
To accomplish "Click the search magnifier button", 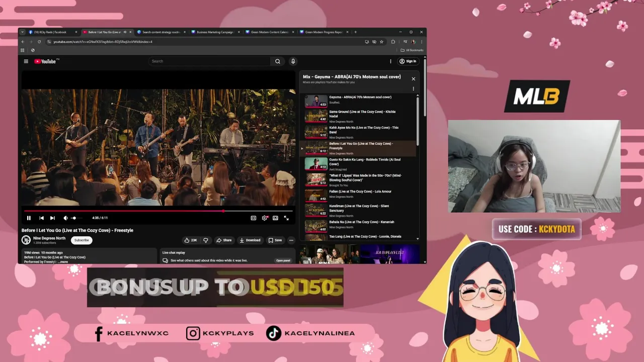I will click(278, 61).
